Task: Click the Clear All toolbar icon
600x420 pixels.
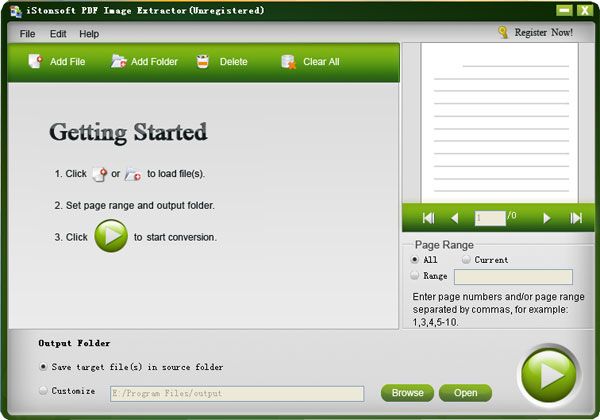Action: click(289, 62)
